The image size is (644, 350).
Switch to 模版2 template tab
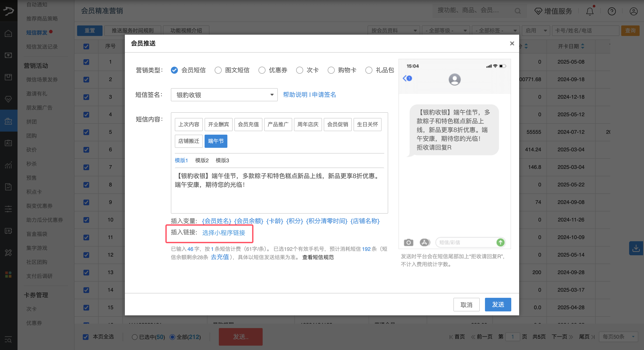click(x=202, y=160)
